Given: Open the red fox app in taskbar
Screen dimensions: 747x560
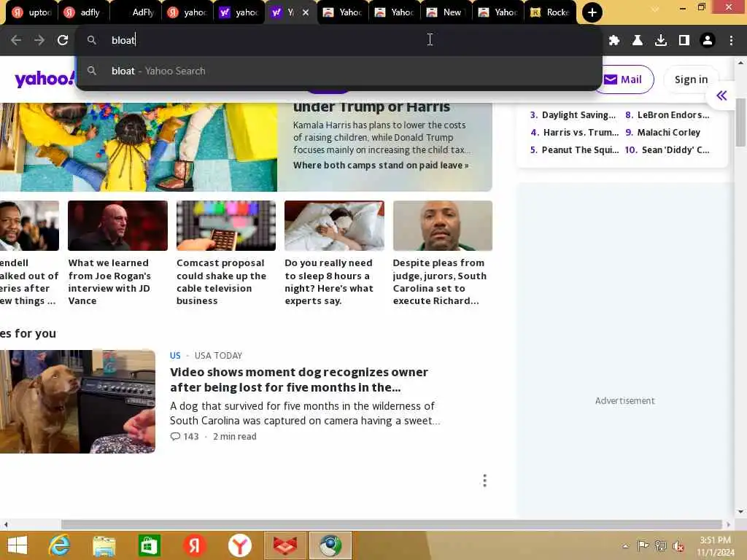Looking at the screenshot, I should pyautogui.click(x=285, y=545).
